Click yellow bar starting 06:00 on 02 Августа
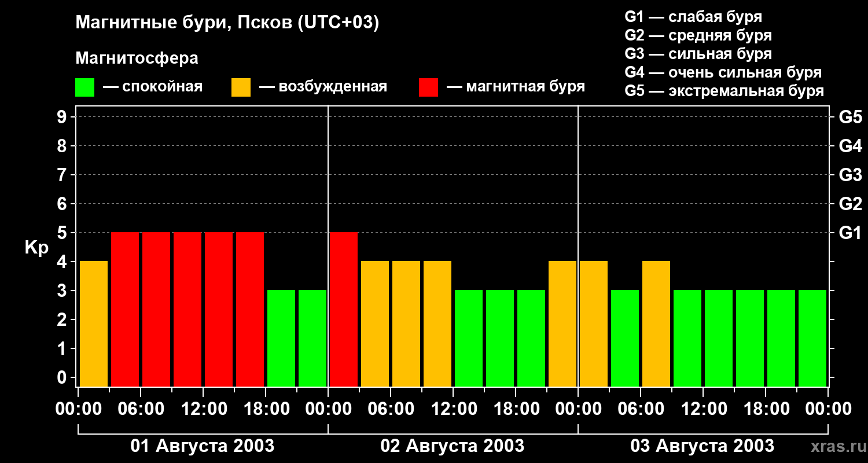The width and height of the screenshot is (868, 463). tap(406, 324)
